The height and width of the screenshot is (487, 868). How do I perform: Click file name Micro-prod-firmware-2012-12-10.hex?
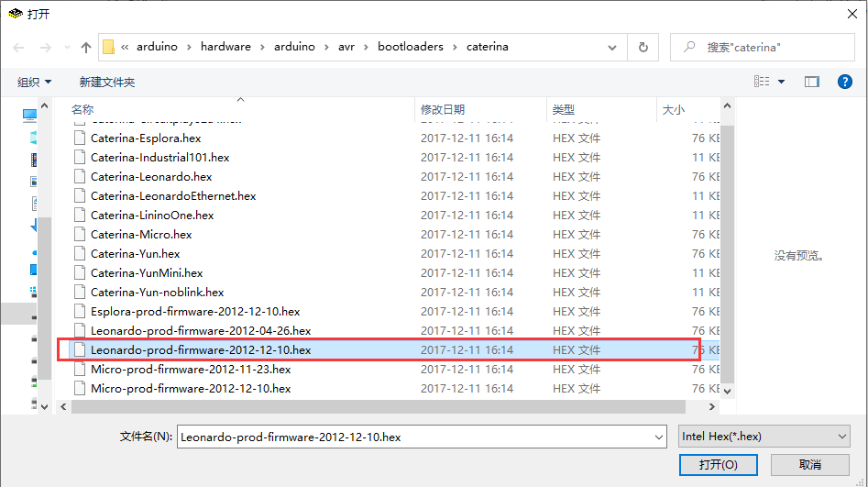coord(191,388)
